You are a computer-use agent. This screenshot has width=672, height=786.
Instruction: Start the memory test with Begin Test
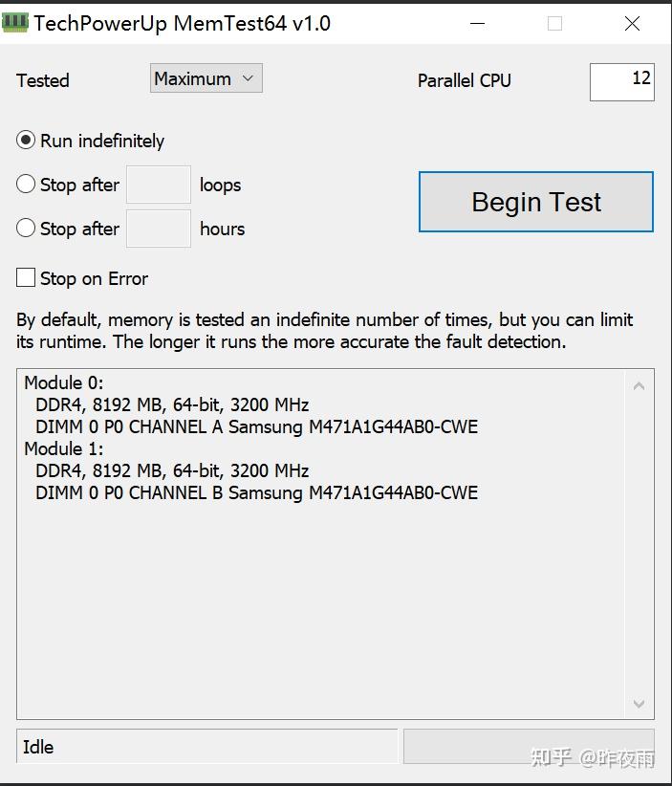536,202
